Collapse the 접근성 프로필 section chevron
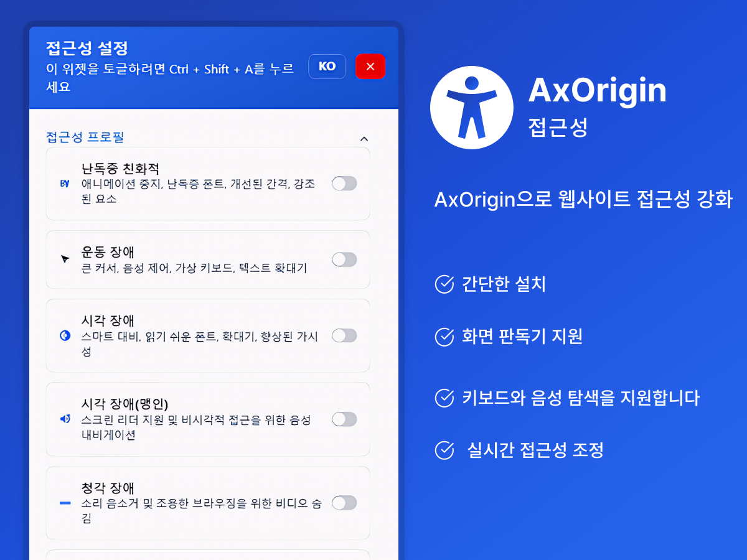 coord(365,138)
